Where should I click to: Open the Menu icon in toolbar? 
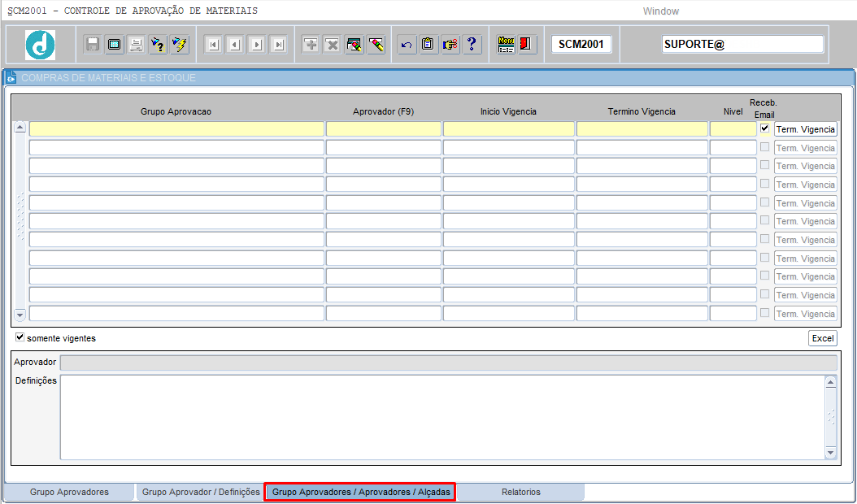[x=506, y=44]
